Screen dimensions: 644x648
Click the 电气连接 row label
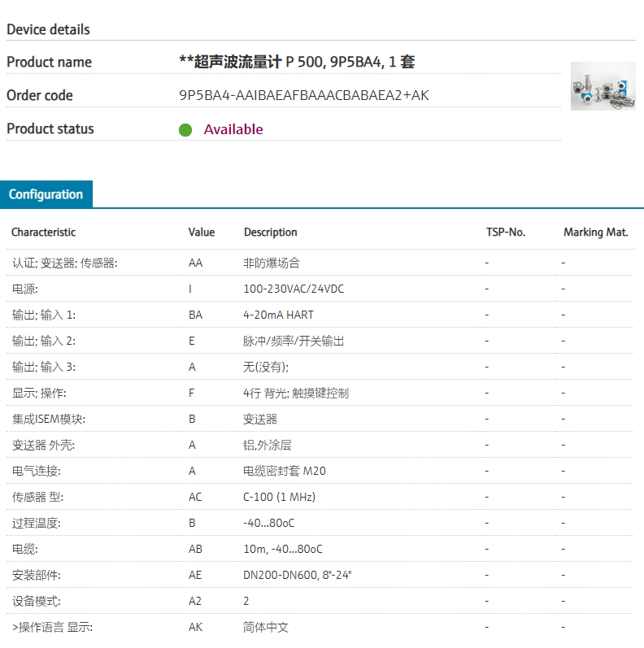[37, 471]
